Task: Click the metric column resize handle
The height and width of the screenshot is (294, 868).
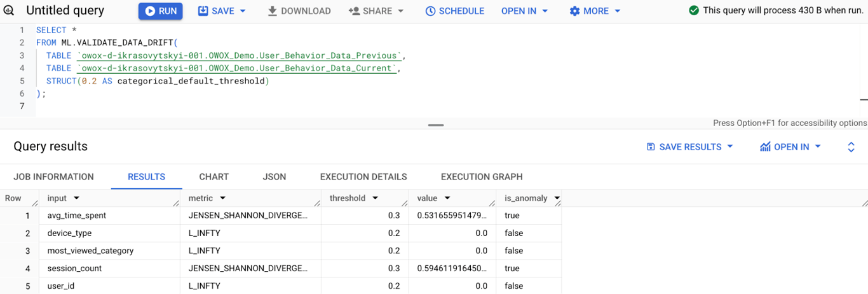Action: point(316,203)
